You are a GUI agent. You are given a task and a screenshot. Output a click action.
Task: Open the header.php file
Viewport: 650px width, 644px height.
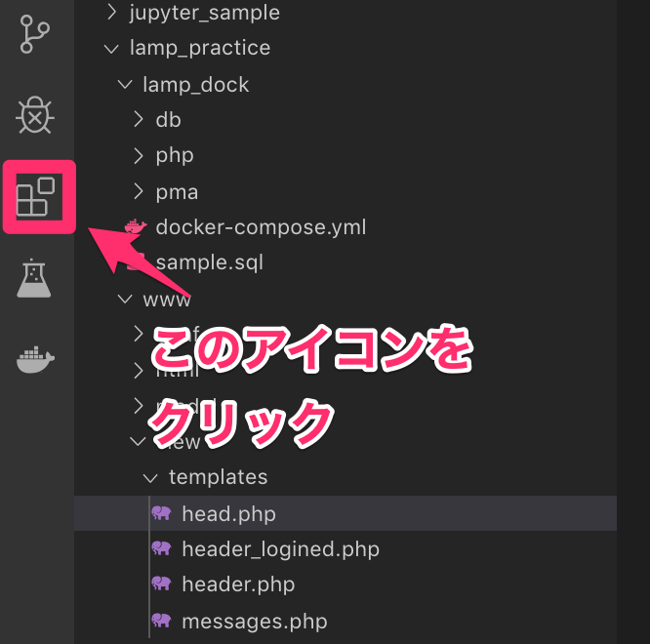(238, 584)
